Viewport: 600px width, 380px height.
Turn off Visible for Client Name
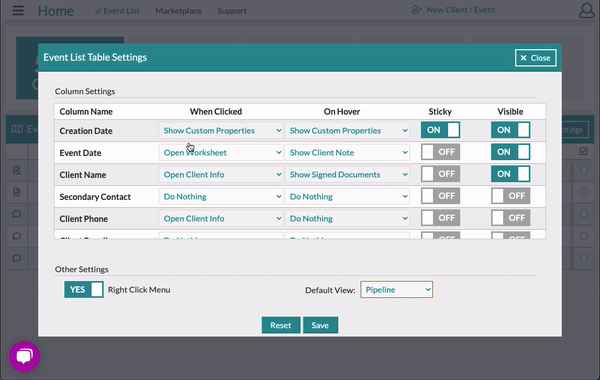click(x=510, y=174)
